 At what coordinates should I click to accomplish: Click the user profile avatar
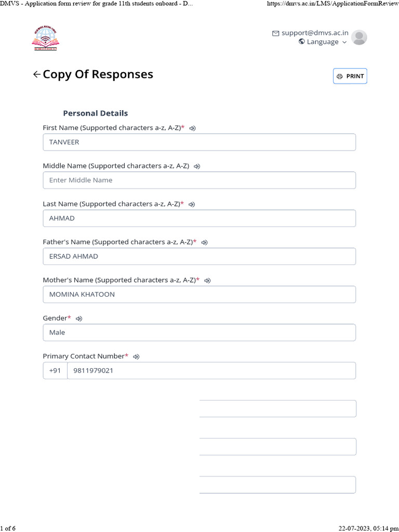pos(359,37)
